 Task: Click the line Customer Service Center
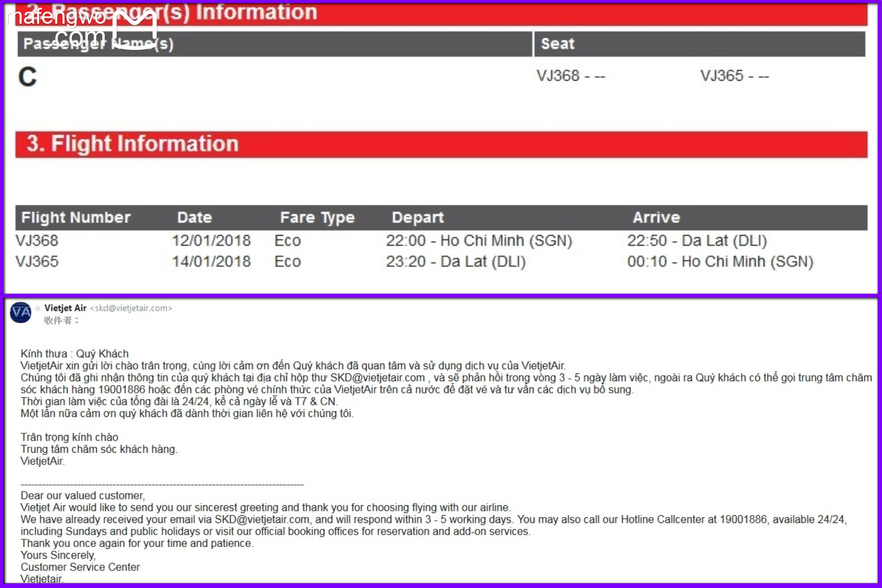[x=80, y=567]
